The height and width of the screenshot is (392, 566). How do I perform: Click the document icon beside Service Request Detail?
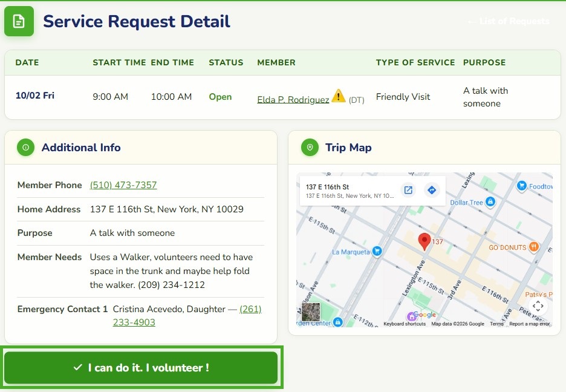point(19,21)
